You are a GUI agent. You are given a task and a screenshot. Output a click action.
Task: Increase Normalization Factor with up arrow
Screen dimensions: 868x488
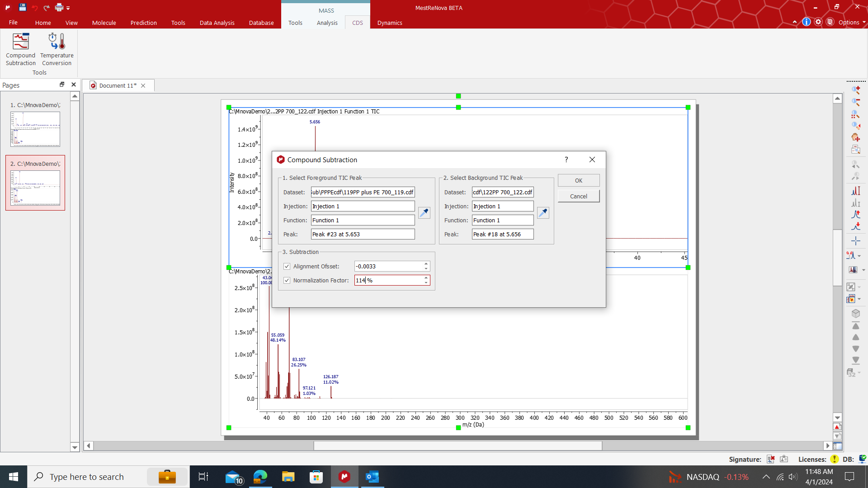[x=426, y=278]
